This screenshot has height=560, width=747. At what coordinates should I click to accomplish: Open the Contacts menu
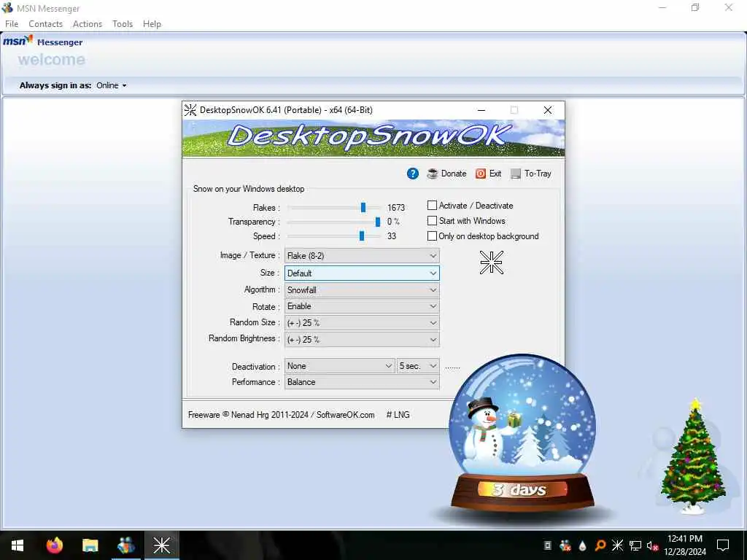[46, 24]
